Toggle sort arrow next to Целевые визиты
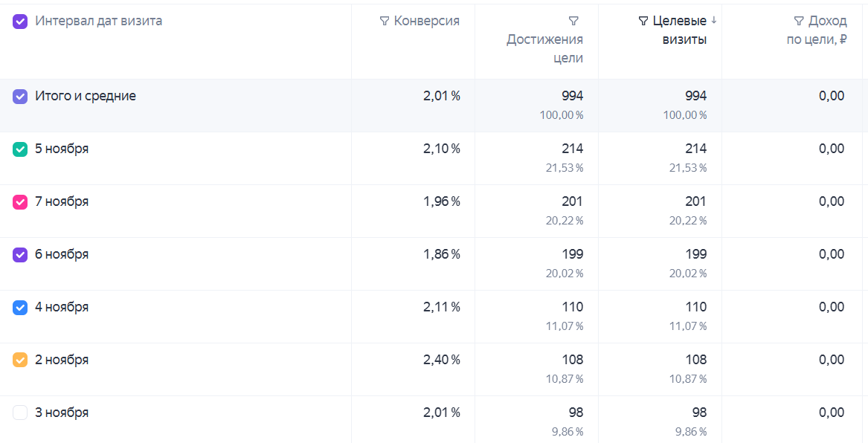Viewport: 868px width, 443px height. pos(713,21)
